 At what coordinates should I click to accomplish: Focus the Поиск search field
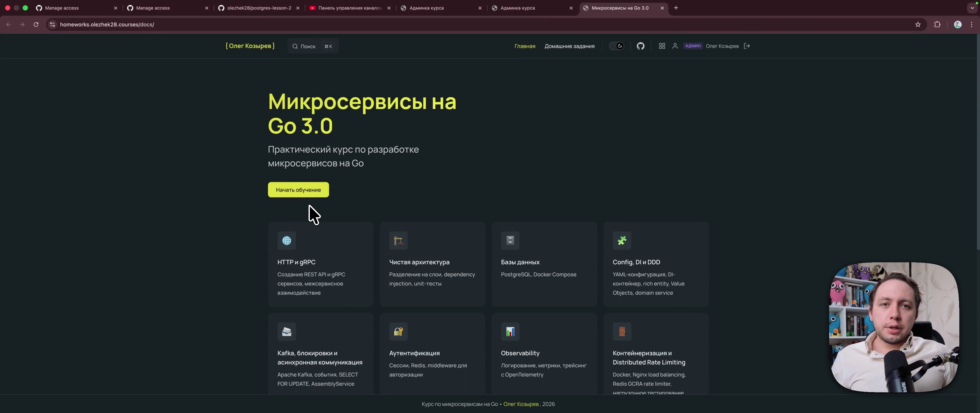(x=313, y=46)
